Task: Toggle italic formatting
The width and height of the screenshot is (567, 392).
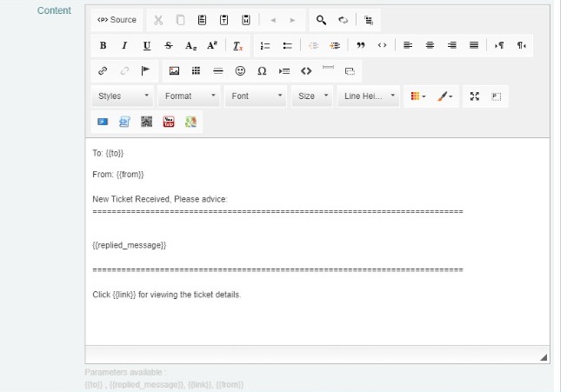Action: (124, 45)
